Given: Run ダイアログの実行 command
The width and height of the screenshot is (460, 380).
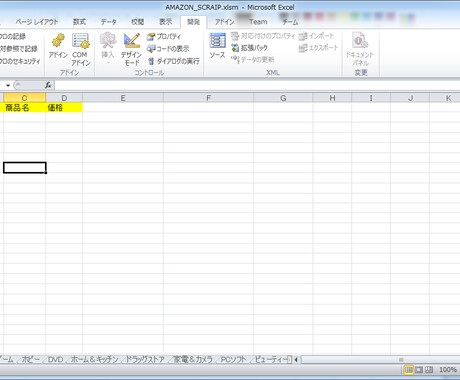Looking at the screenshot, I should coord(173,61).
